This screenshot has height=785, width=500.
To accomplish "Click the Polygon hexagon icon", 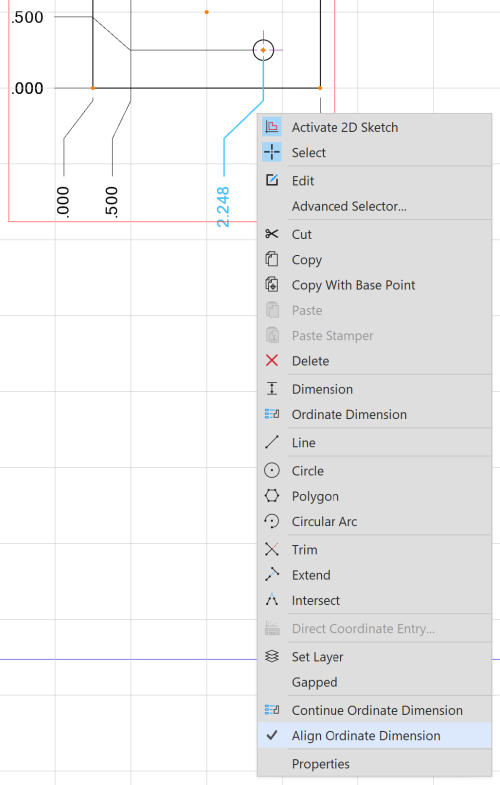I will (272, 496).
